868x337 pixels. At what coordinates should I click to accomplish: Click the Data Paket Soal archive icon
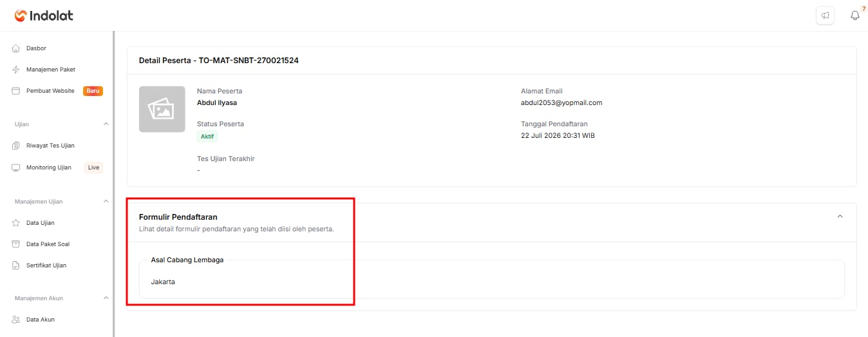pyautogui.click(x=16, y=244)
